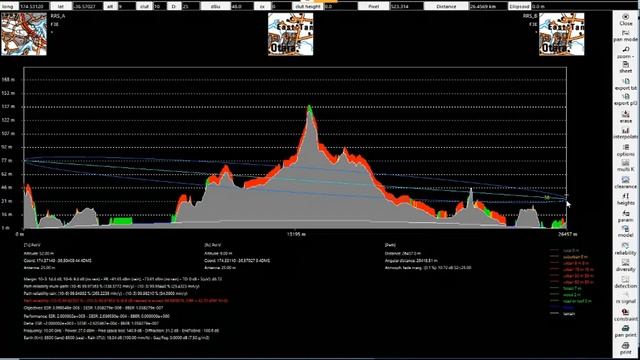Click the 13195 m axis midpoint label
Image resolution: width=640 pixels, height=360 pixels.
pos(296,234)
